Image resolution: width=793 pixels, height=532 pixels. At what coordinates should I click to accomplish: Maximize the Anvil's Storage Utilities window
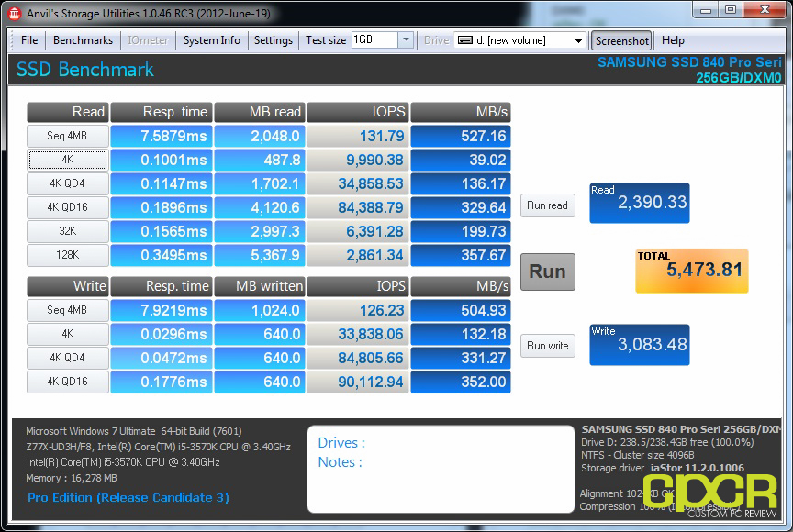coord(731,9)
